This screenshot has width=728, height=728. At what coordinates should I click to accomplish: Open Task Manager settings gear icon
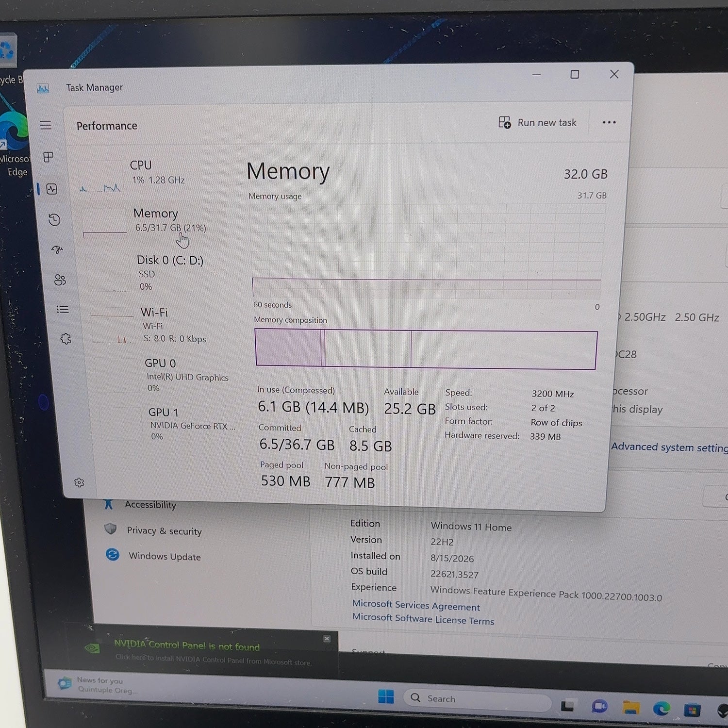click(79, 482)
